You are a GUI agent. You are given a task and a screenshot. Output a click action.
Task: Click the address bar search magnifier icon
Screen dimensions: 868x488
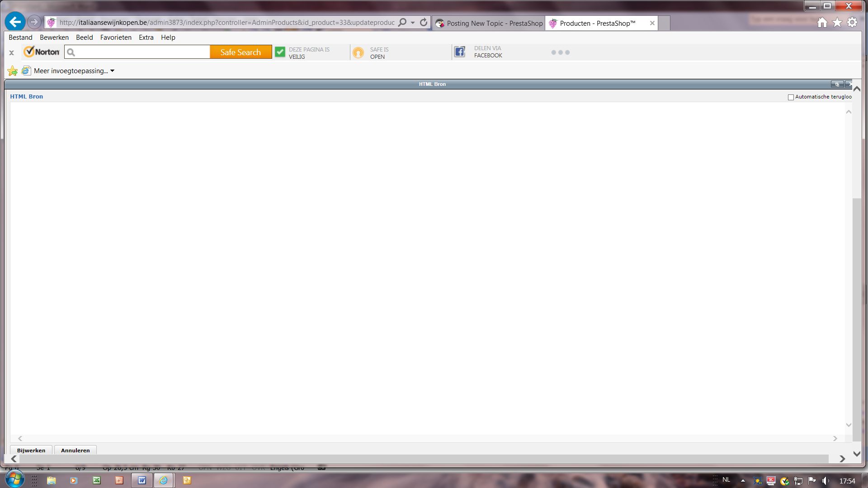click(x=402, y=22)
